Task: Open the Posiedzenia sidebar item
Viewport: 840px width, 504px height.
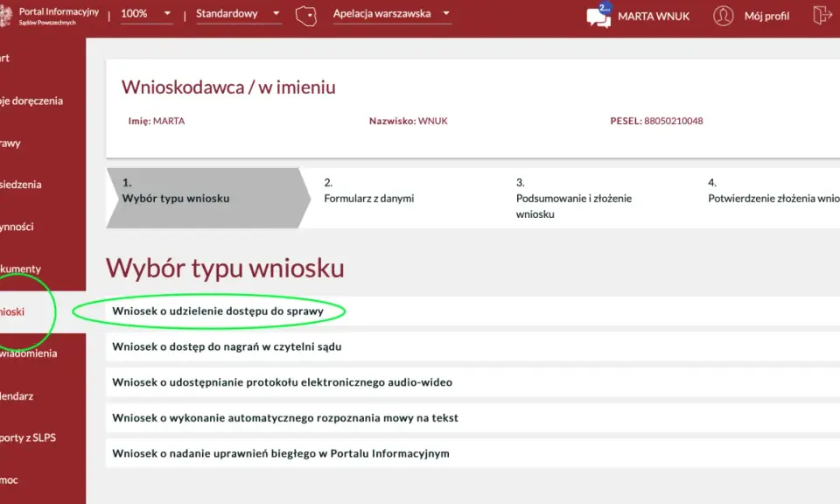Action: [43, 185]
